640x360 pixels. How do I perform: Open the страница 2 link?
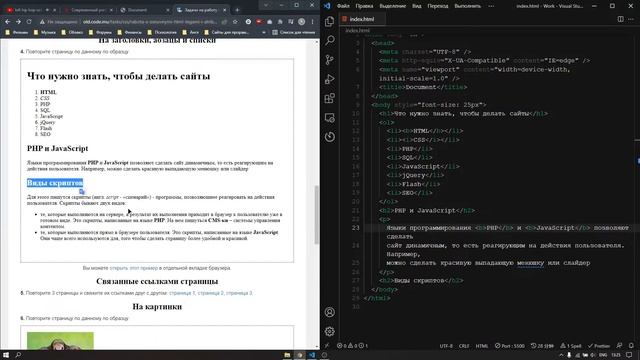(x=211, y=293)
